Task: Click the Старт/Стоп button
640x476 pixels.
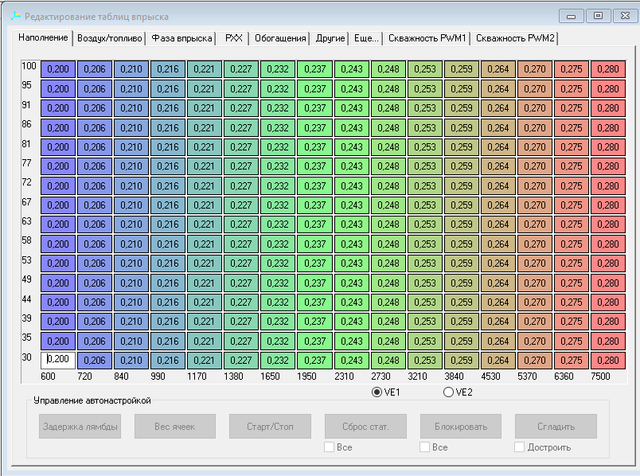Action: (270, 427)
